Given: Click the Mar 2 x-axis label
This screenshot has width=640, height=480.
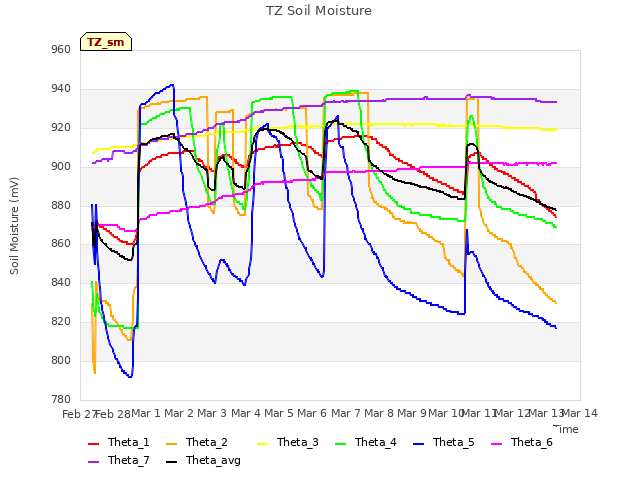Looking at the screenshot, I should pos(179,413).
